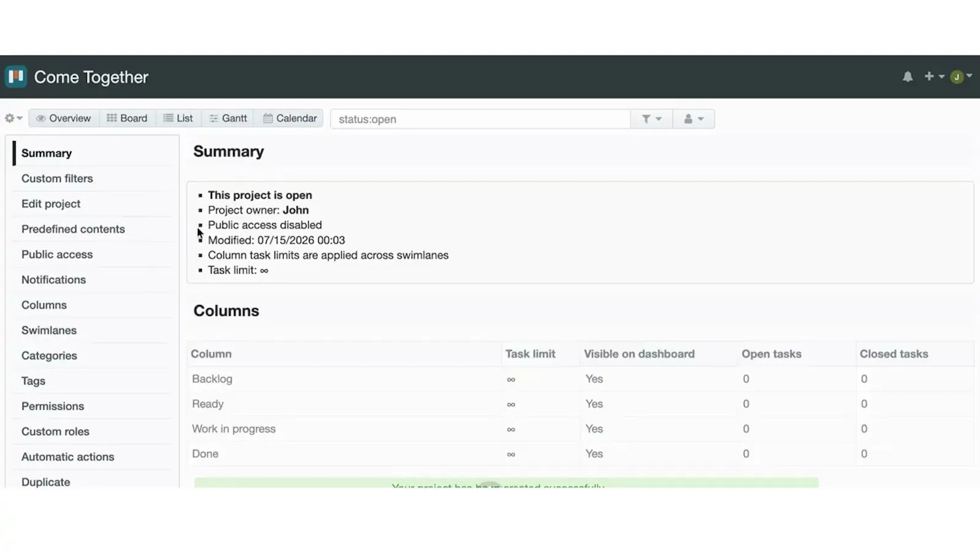Focus the status:open search field

(x=480, y=119)
